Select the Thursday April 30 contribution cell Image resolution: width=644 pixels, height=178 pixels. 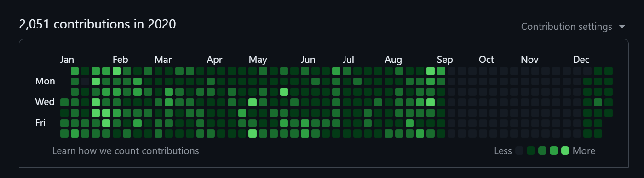click(242, 112)
